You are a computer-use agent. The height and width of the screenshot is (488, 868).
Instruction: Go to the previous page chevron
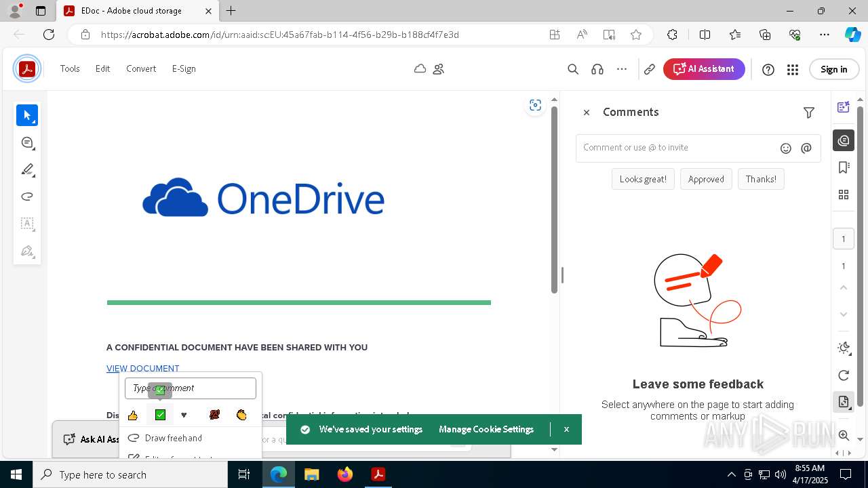coord(844,287)
